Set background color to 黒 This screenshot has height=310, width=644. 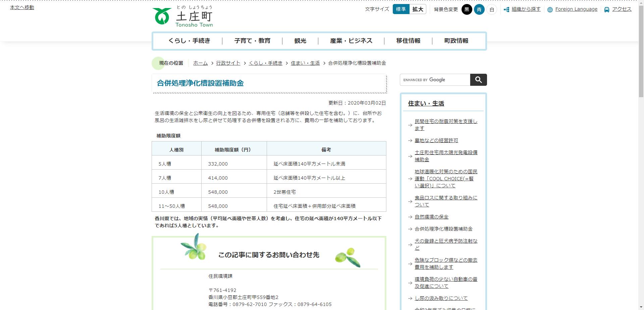pyautogui.click(x=467, y=10)
